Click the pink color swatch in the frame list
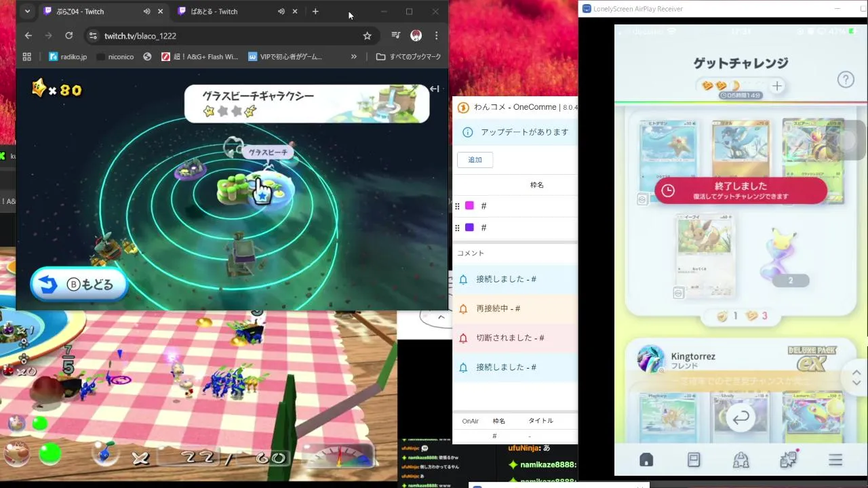The width and height of the screenshot is (868, 488). pyautogui.click(x=469, y=206)
